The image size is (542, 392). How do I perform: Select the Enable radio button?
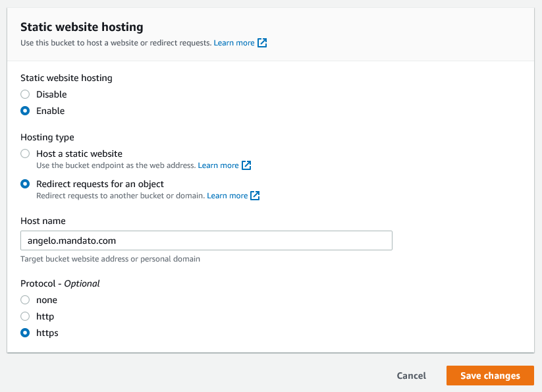tap(25, 111)
